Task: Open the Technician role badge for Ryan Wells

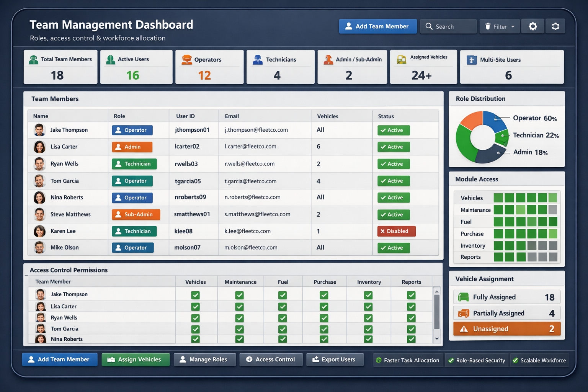Action: (134, 163)
